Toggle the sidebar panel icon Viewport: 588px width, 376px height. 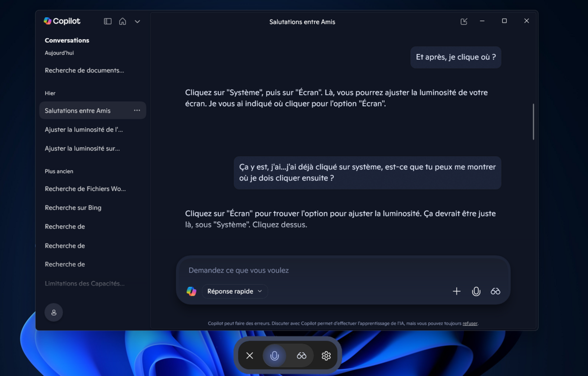click(x=108, y=22)
